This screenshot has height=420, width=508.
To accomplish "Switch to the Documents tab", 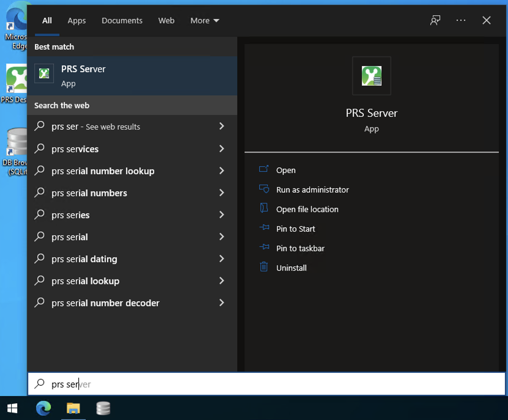I will 122,20.
